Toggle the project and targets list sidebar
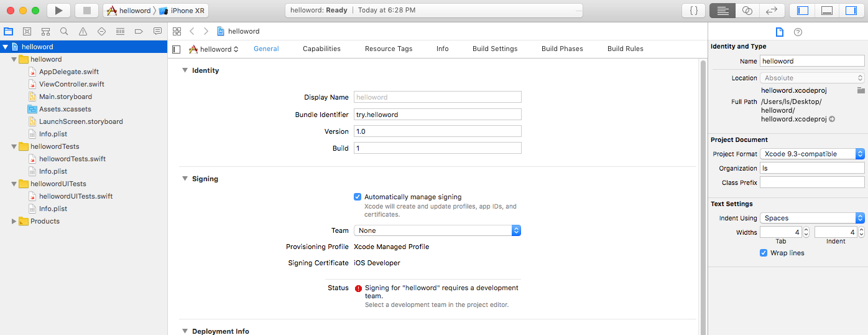This screenshot has height=335, width=868. pos(177,49)
